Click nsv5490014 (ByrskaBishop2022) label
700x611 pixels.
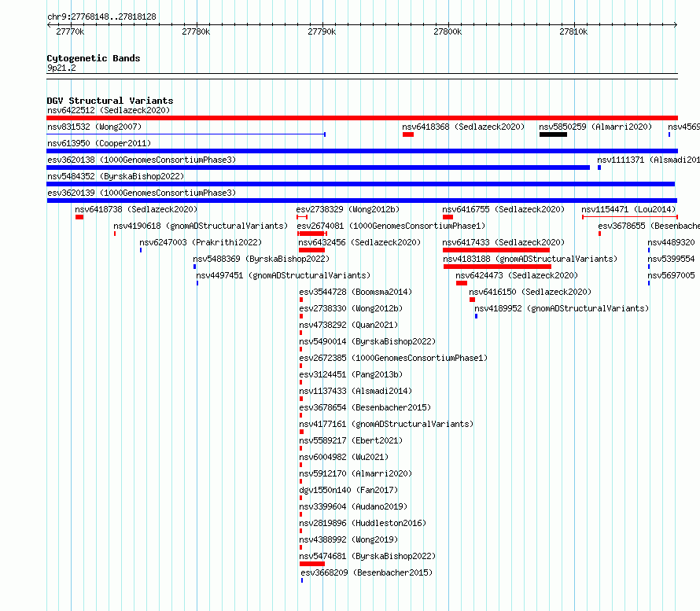367,341
